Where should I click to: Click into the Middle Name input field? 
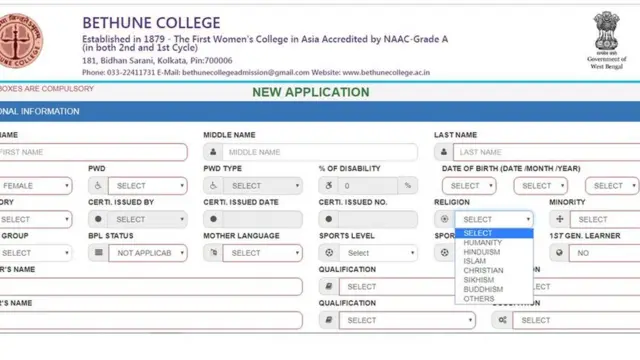pos(320,152)
